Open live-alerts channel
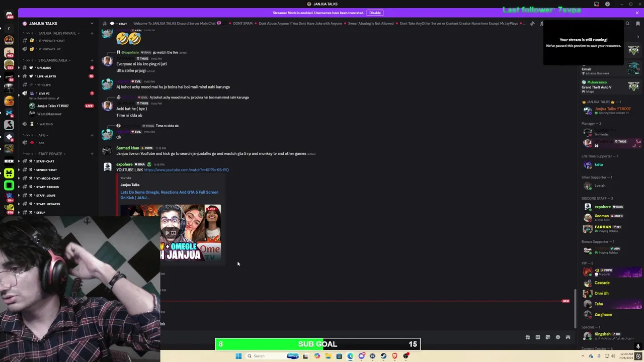Screen dimensions: 644x362 (x=57, y=76)
